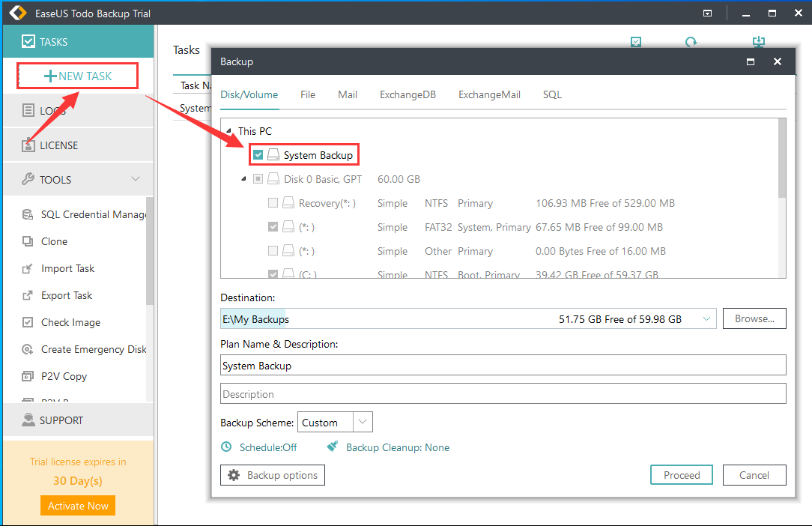812x526 pixels.
Task: Click the Check Image icon
Action: click(x=28, y=322)
